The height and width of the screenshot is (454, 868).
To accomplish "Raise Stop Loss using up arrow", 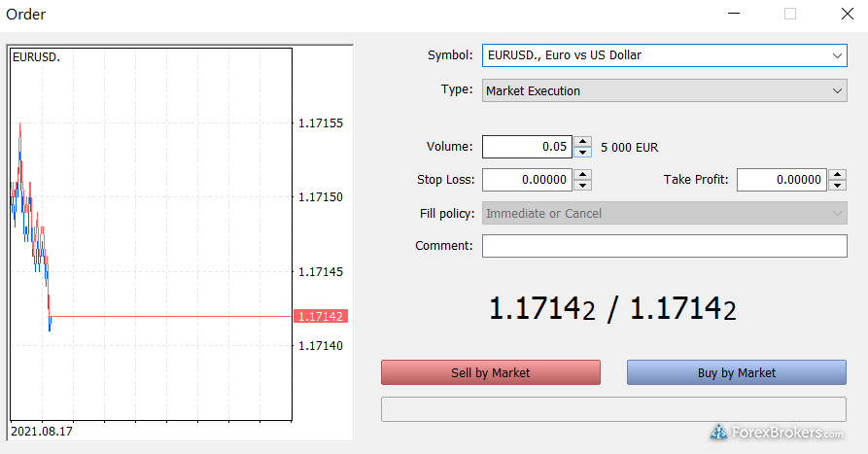I will tap(582, 175).
